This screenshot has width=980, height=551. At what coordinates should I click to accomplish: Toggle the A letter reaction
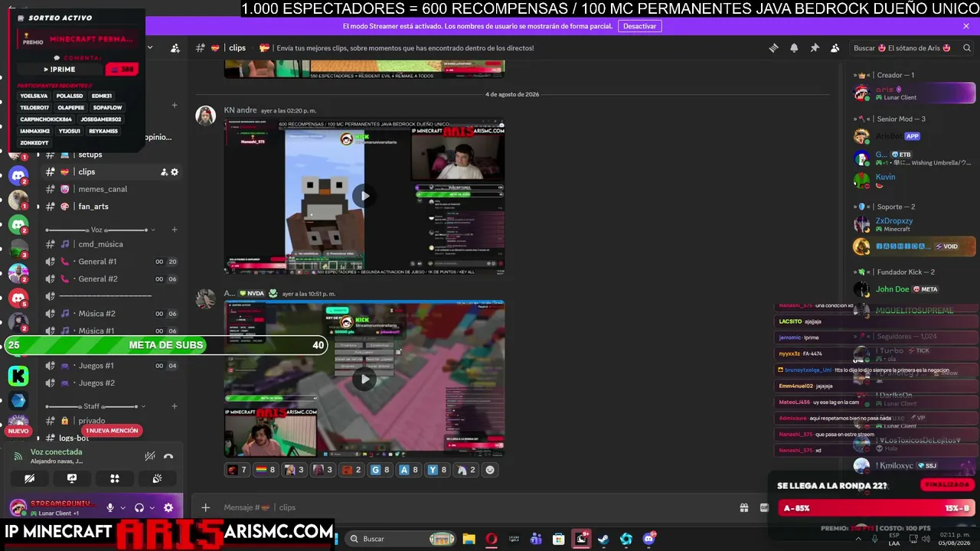pyautogui.click(x=410, y=470)
